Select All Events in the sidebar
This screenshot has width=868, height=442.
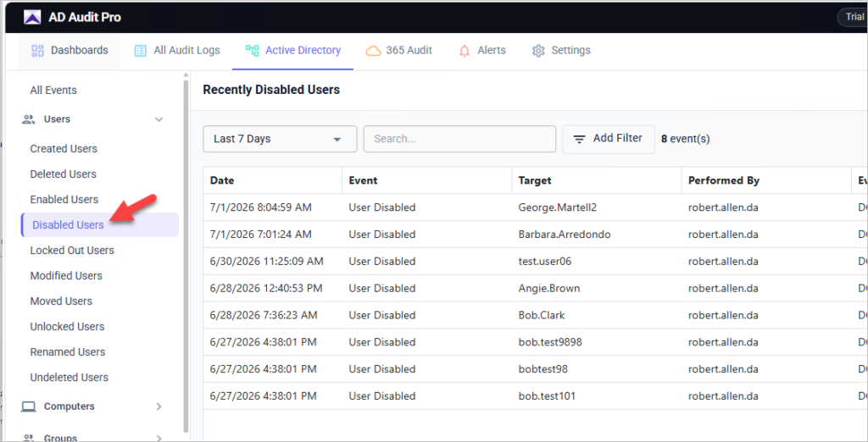pyautogui.click(x=53, y=90)
